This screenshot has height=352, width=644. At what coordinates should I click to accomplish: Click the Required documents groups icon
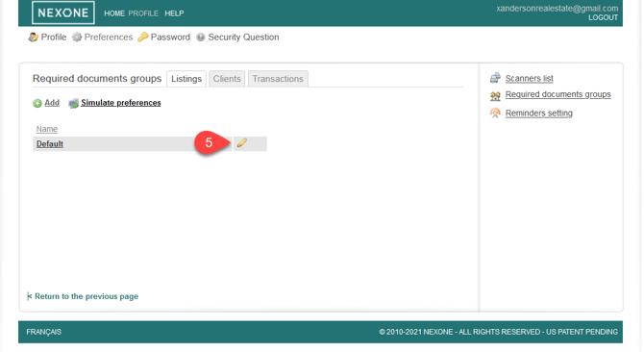point(495,96)
